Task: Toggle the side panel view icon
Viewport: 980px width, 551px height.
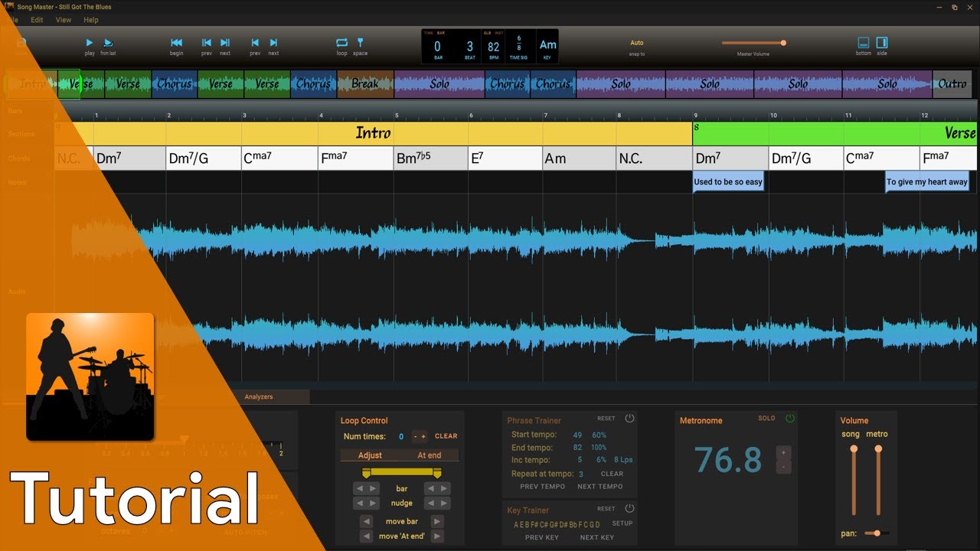Action: [882, 43]
